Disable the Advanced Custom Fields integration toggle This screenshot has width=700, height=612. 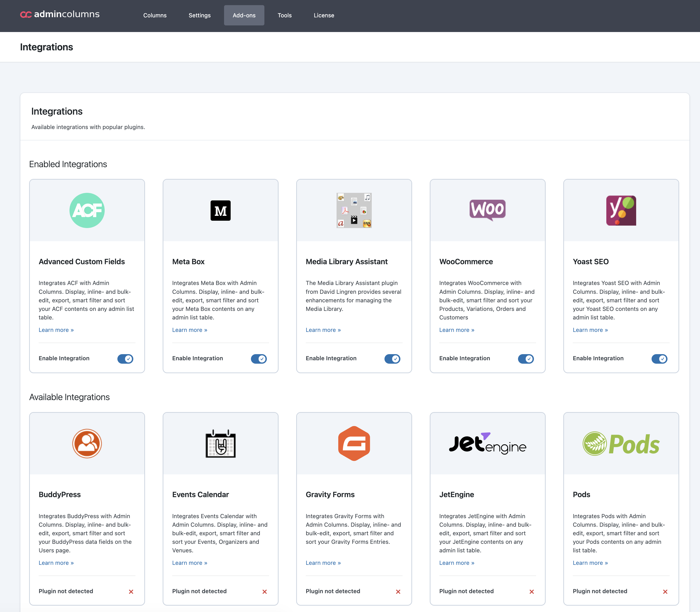pos(125,359)
